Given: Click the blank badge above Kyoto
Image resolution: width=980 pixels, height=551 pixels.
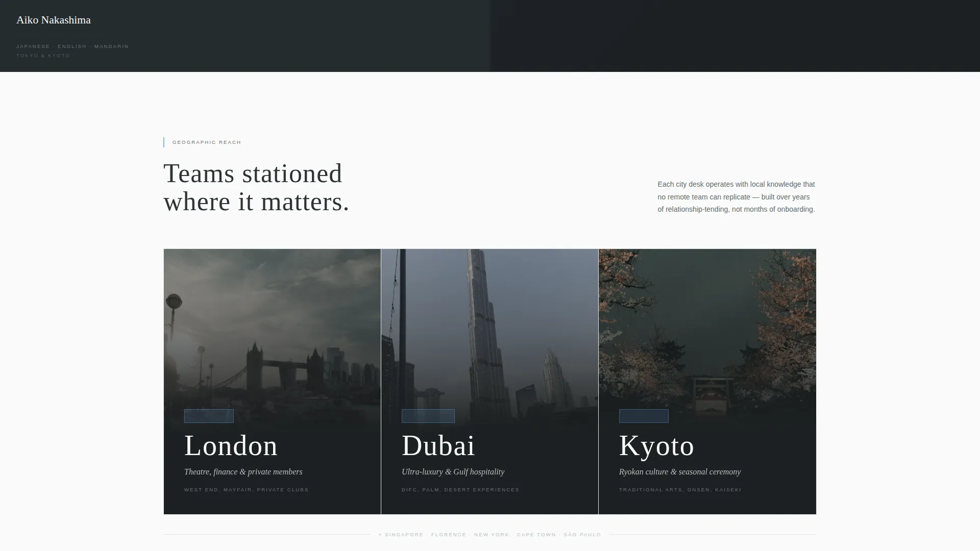Looking at the screenshot, I should (644, 416).
